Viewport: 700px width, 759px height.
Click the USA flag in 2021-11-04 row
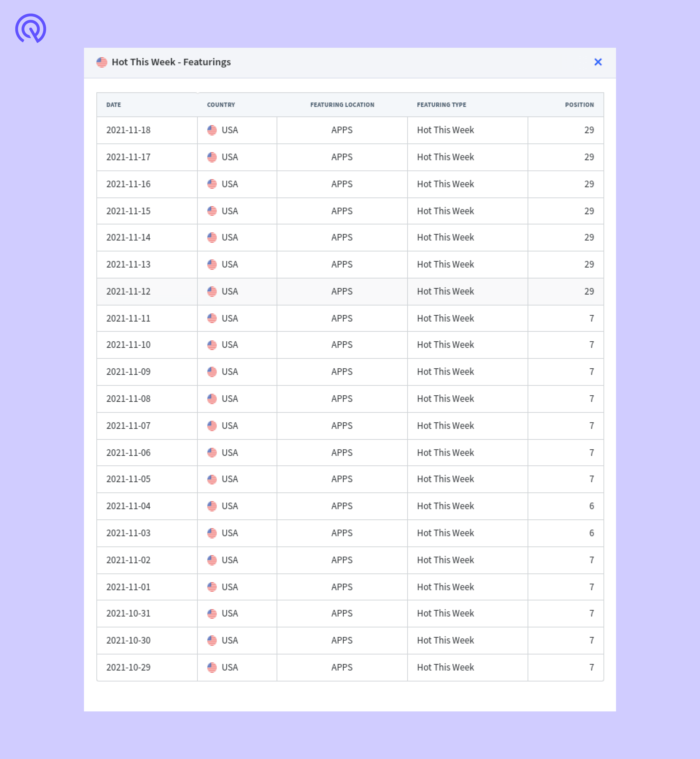coord(212,506)
